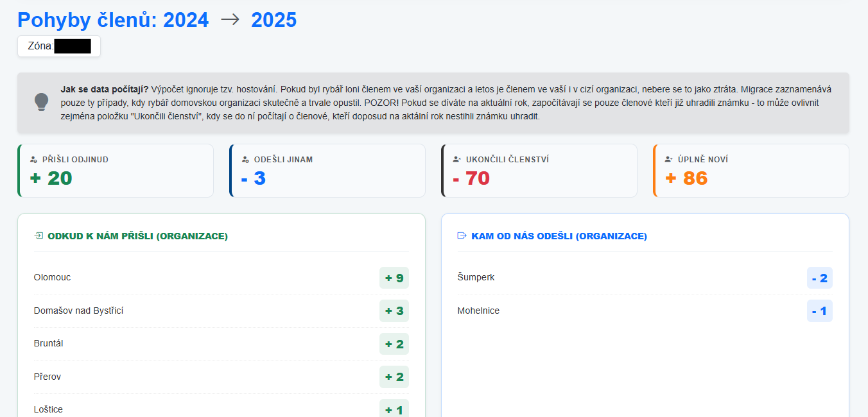Viewport: 868px width, 417px height.
Task: Click the person icon on ODEŠLI JINAM card
Action: (x=244, y=158)
